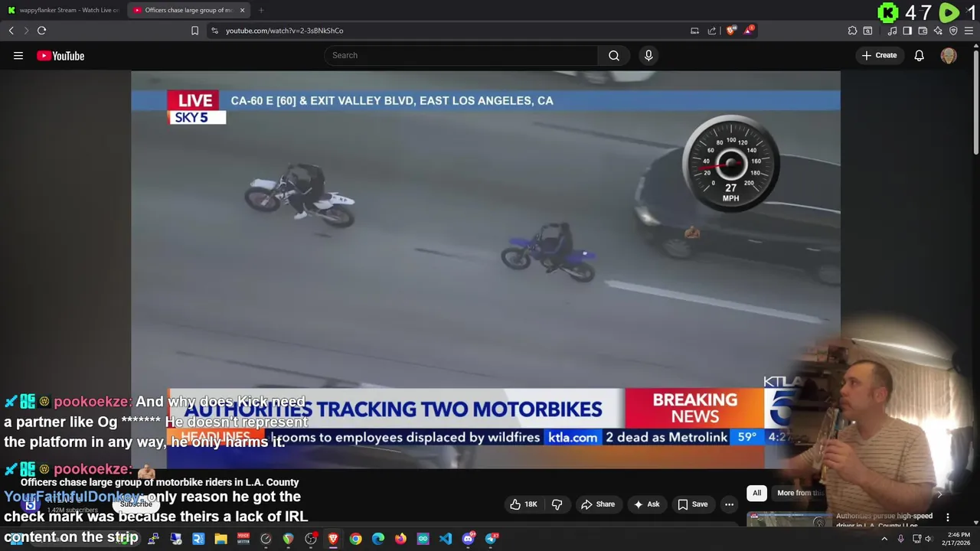Viewport: 980px width, 551px height.
Task: Like the video with 18K thumbs up
Action: pos(523,504)
